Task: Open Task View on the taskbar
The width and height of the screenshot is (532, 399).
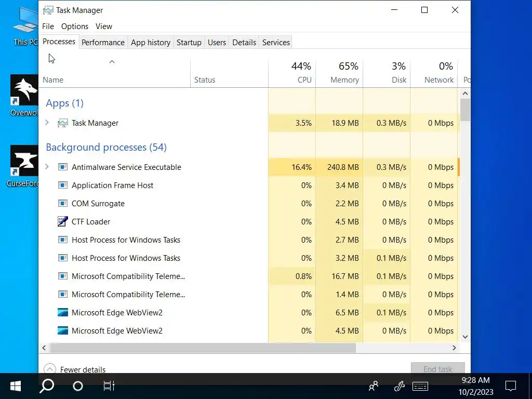Action: tap(109, 386)
